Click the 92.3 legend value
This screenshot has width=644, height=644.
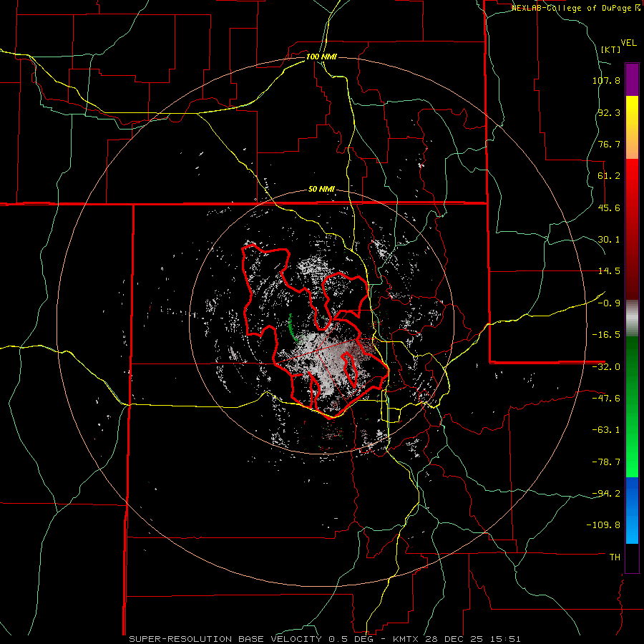609,112
